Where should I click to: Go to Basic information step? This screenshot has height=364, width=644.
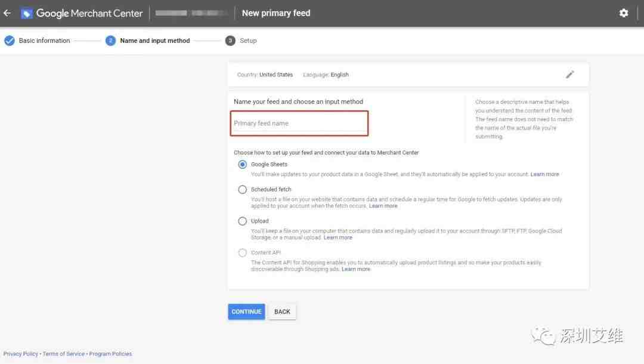coord(44,41)
